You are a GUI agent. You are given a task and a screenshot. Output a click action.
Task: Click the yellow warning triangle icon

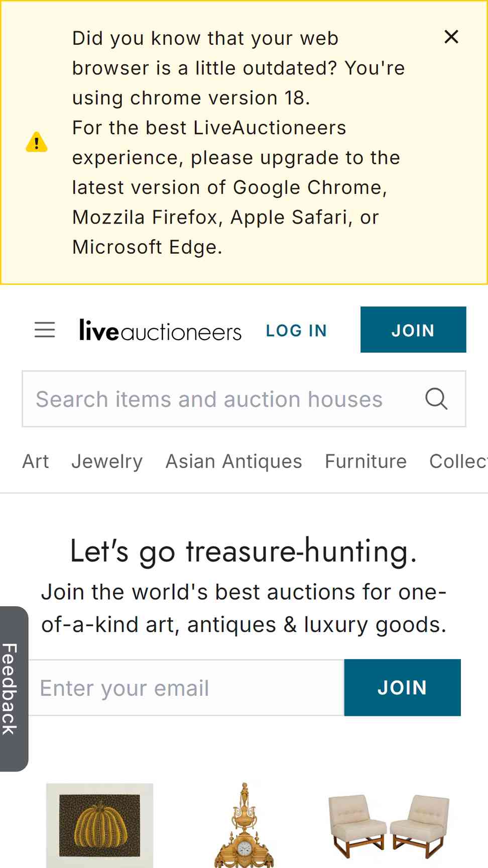click(37, 142)
